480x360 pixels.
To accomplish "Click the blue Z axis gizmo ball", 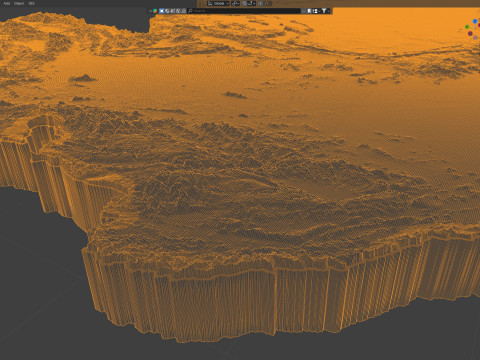I will (x=475, y=22).
